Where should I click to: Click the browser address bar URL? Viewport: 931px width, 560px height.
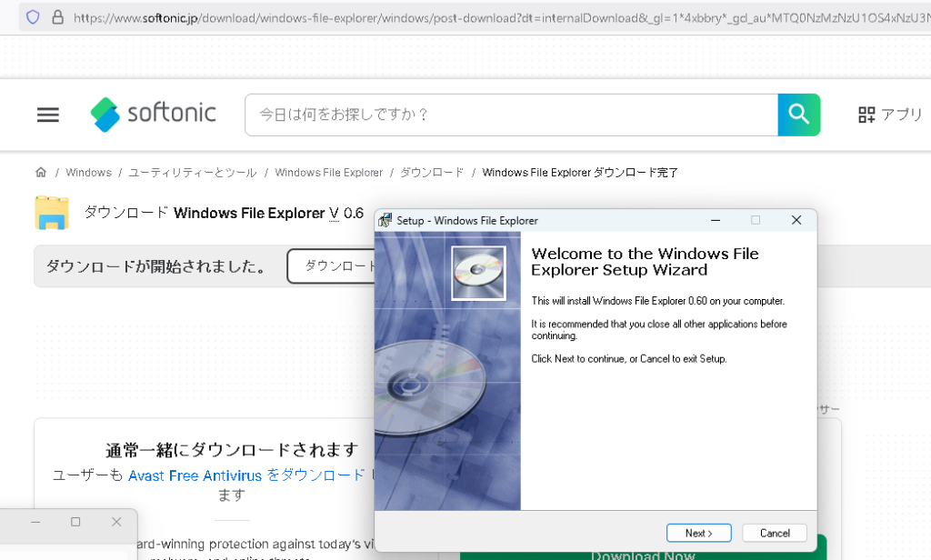click(502, 18)
